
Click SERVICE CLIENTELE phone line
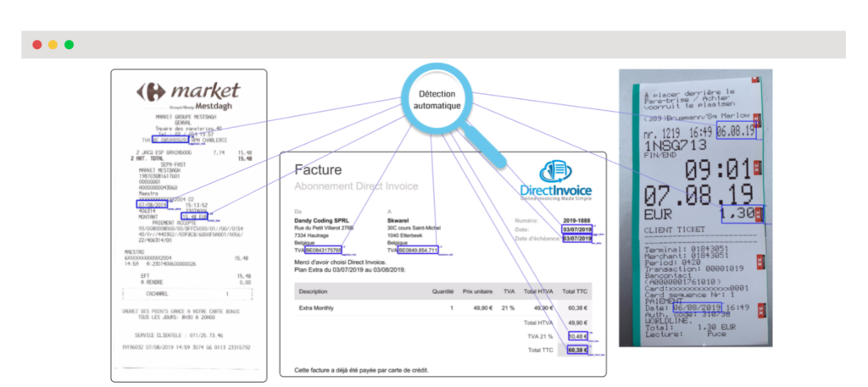click(179, 335)
